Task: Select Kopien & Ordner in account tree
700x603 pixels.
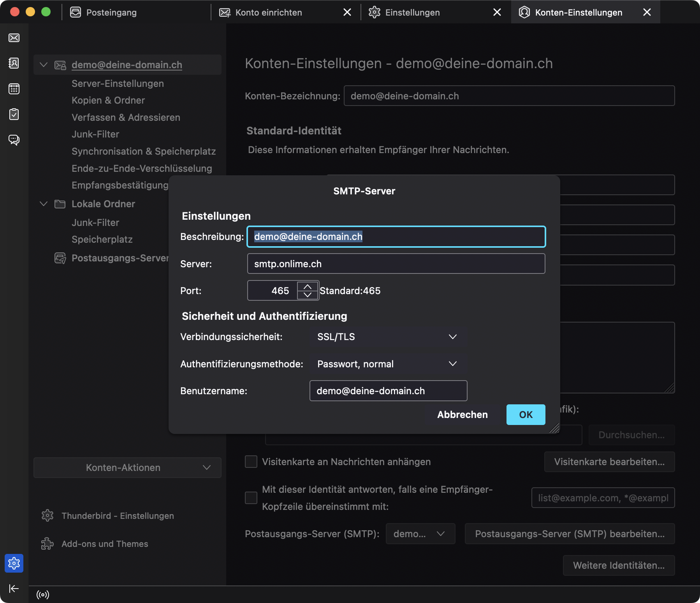Action: [108, 100]
